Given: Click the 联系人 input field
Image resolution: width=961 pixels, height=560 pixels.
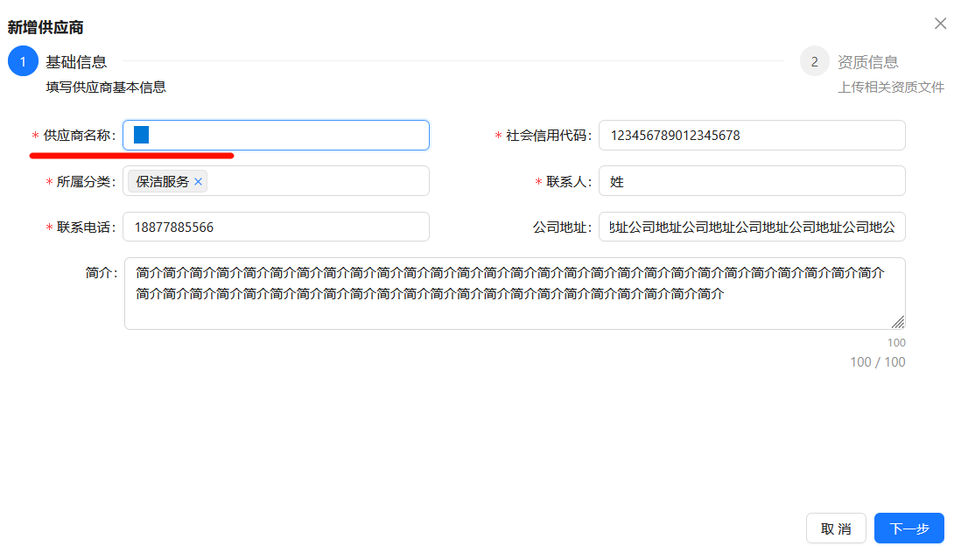Looking at the screenshot, I should [753, 180].
